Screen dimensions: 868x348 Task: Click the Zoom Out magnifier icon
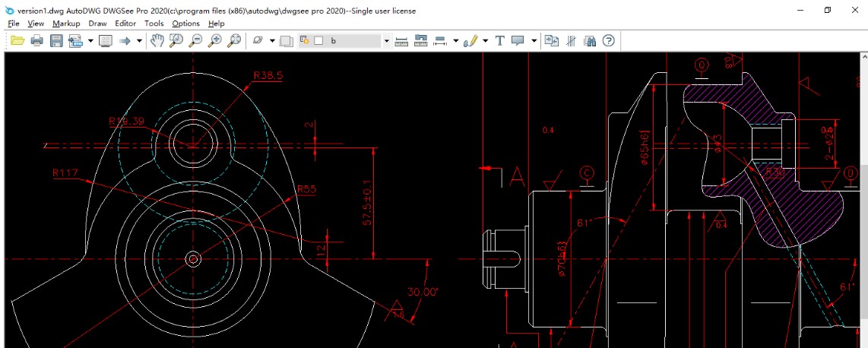(196, 40)
